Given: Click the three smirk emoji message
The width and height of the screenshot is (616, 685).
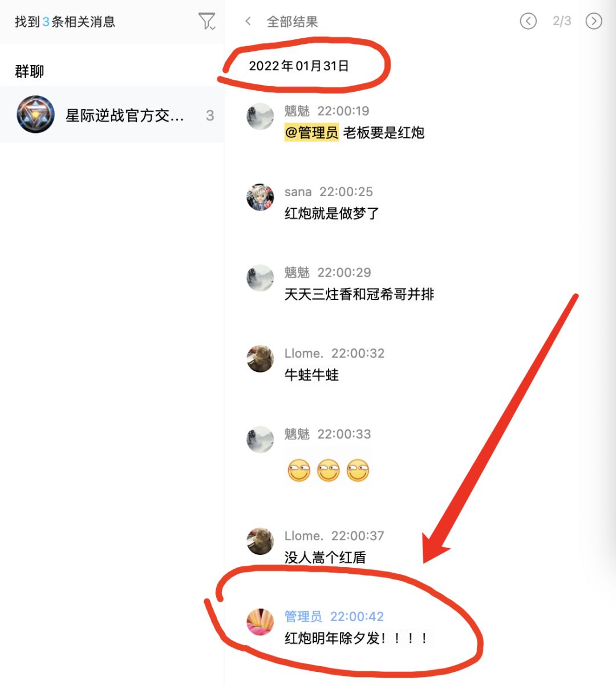Looking at the screenshot, I should click(x=328, y=471).
